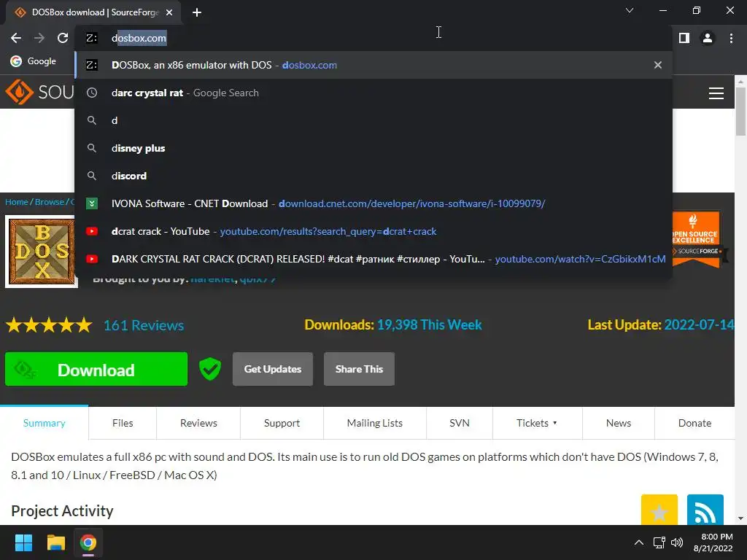This screenshot has width=747, height=560.
Task: Open the Mailing Lists tab
Action: [374, 423]
